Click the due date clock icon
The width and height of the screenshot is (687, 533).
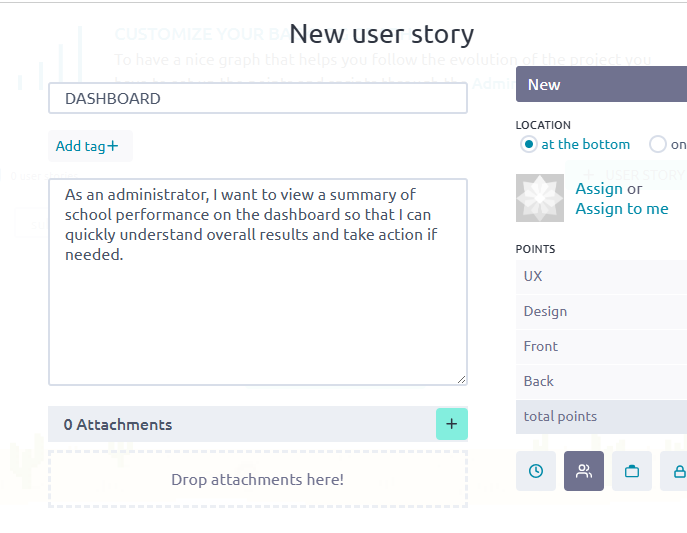(x=536, y=471)
